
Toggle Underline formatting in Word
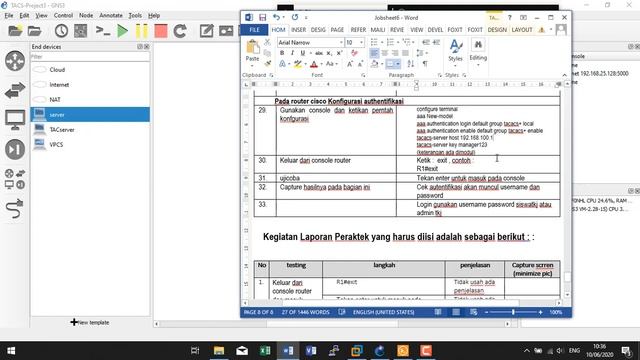[302, 53]
